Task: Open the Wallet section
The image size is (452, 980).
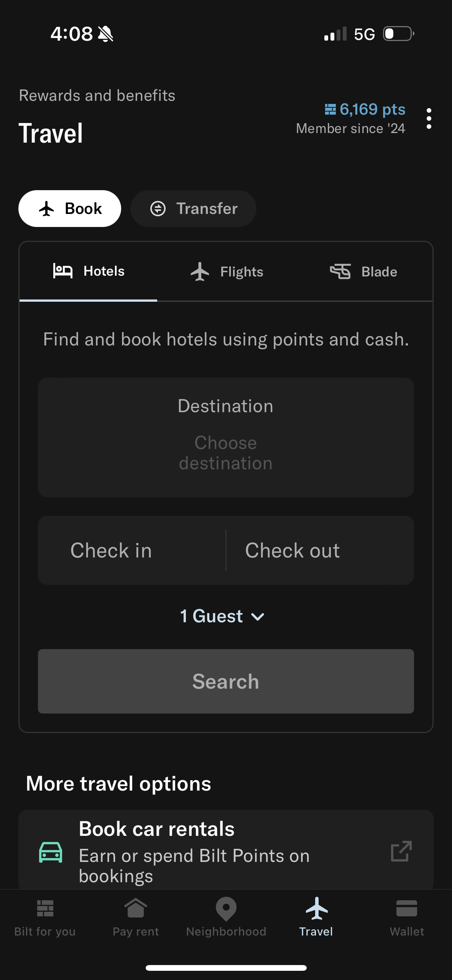Action: coord(407,917)
